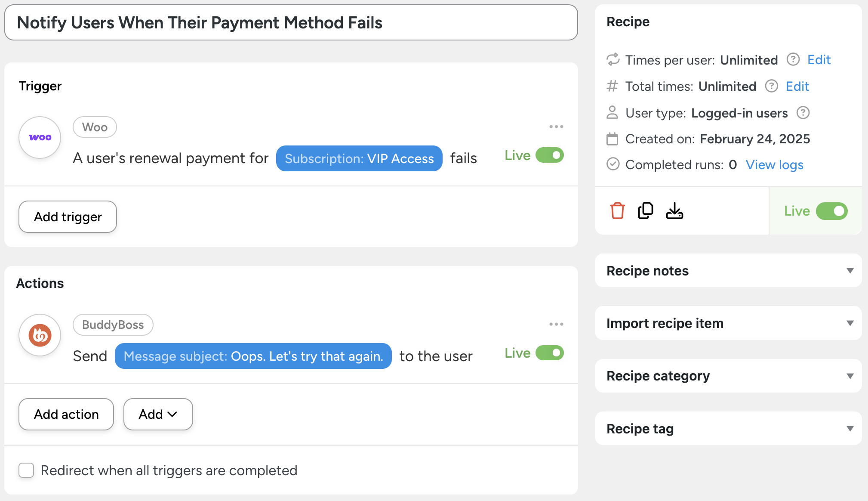Click the recipe title input field

tap(291, 23)
